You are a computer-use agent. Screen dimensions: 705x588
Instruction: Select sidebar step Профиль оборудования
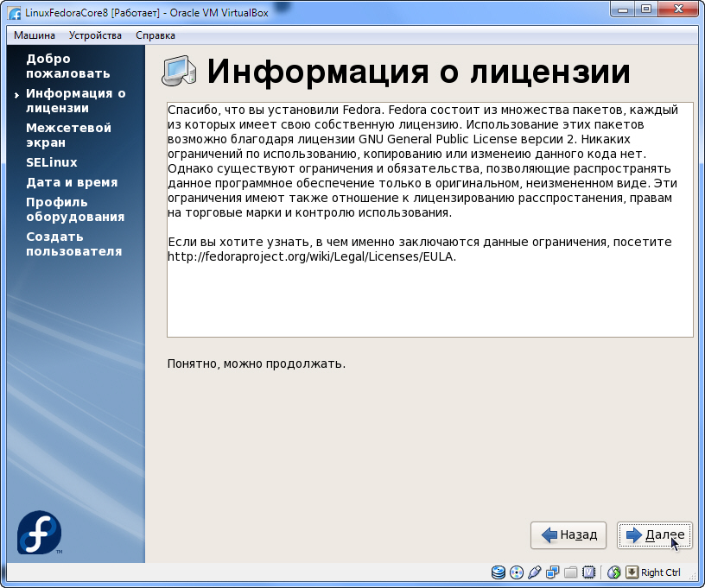(x=75, y=209)
